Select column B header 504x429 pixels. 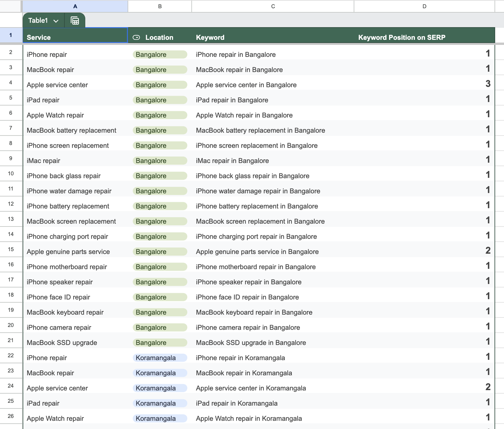coord(160,6)
